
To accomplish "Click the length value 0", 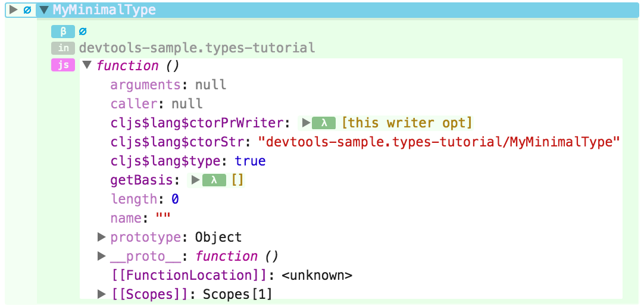I will 176,199.
